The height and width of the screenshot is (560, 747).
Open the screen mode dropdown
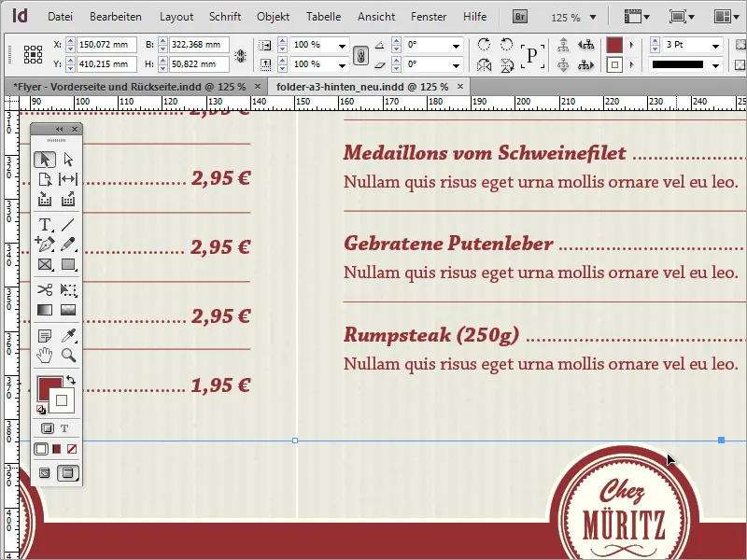click(x=682, y=17)
